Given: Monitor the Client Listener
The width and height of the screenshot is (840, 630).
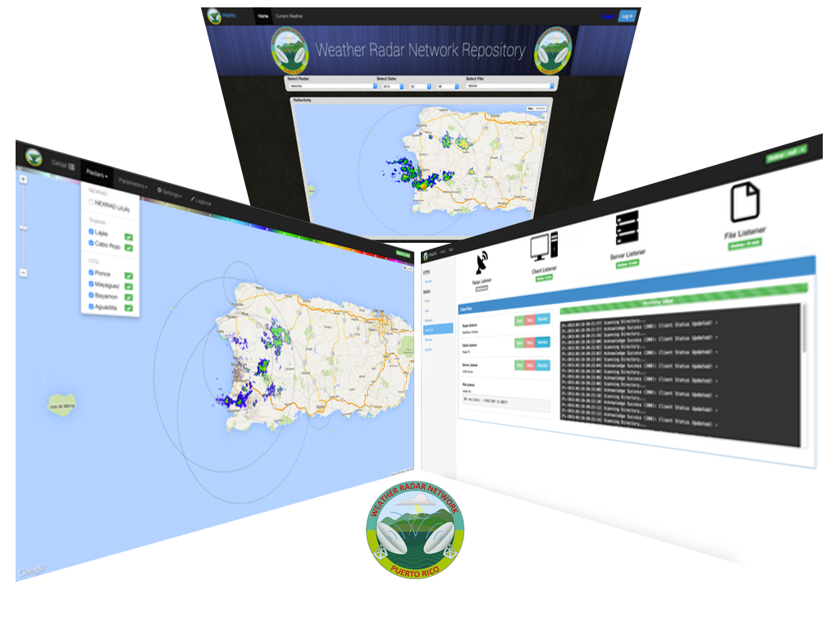Looking at the screenshot, I should pyautogui.click(x=543, y=342).
